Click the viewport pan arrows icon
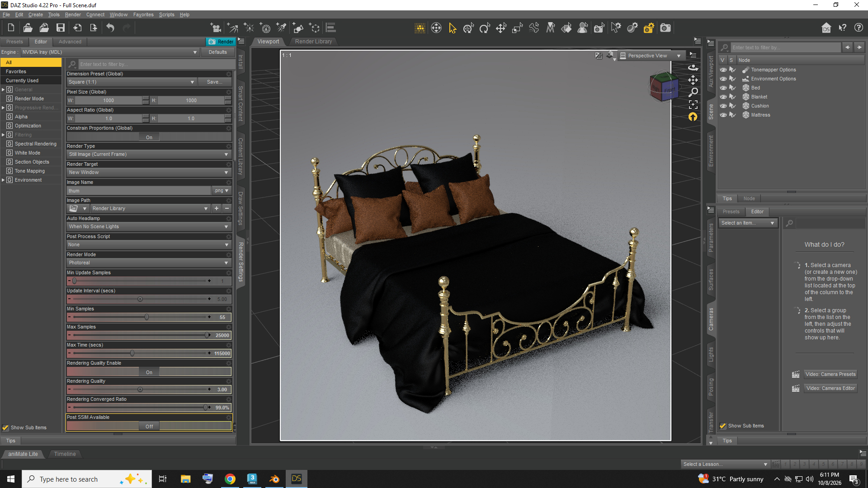Viewport: 868px width, 488px height. point(693,80)
